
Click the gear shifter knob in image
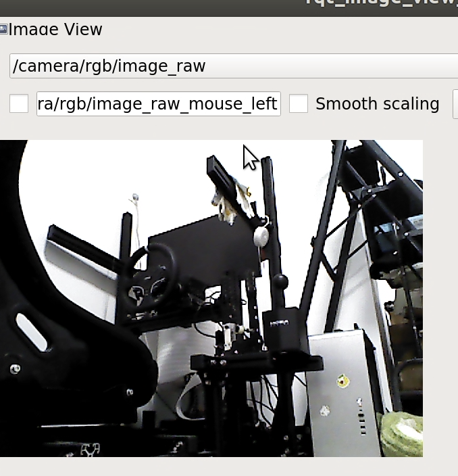tap(280, 282)
